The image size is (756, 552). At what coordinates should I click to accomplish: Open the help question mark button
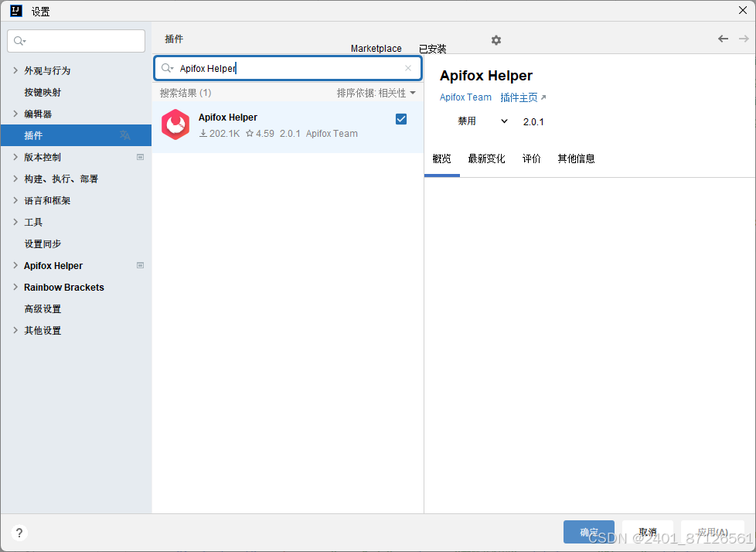tap(19, 533)
